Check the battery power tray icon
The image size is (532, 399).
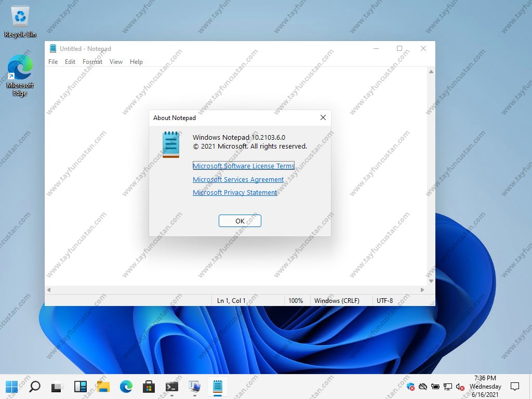coord(435,387)
